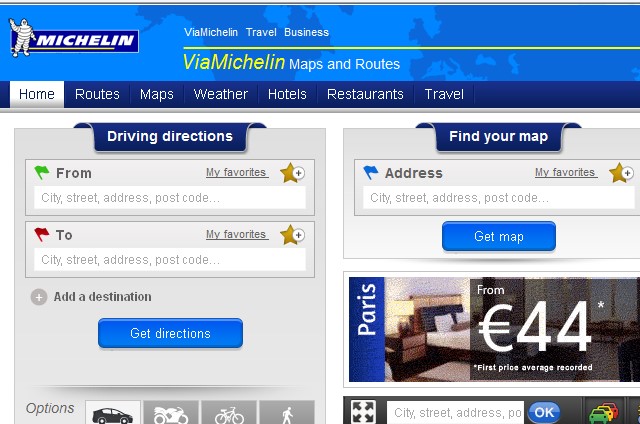Click the star icon in Address panel
Viewport: 640px width, 424px height.
[x=621, y=173]
